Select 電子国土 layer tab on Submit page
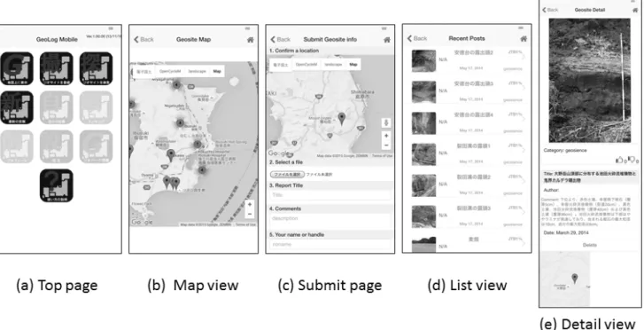 (281, 65)
